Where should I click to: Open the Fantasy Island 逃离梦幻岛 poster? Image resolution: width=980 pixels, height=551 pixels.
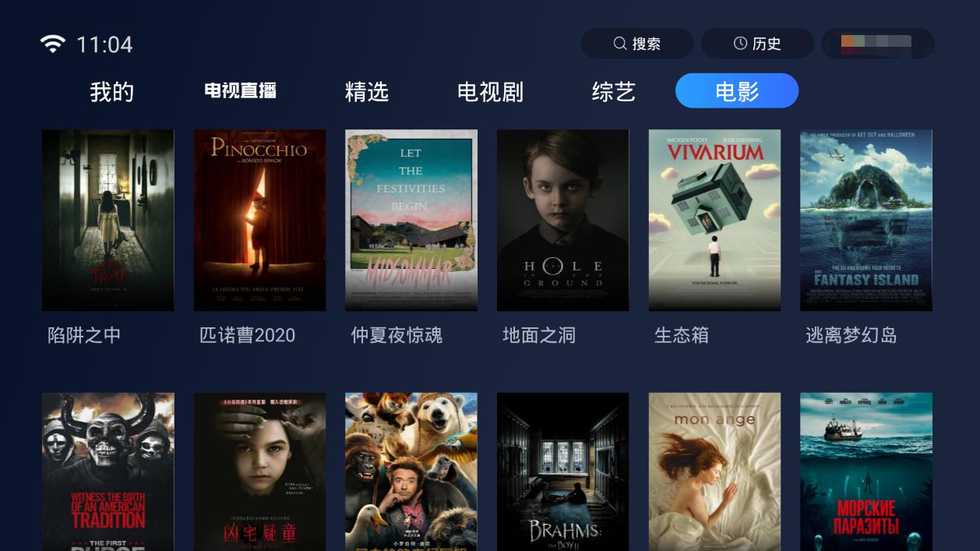point(866,220)
